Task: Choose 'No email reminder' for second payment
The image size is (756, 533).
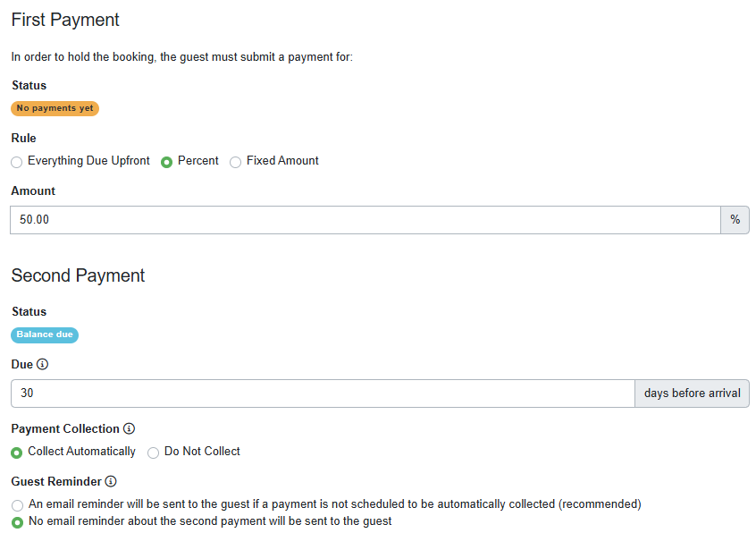Action: 15,520
